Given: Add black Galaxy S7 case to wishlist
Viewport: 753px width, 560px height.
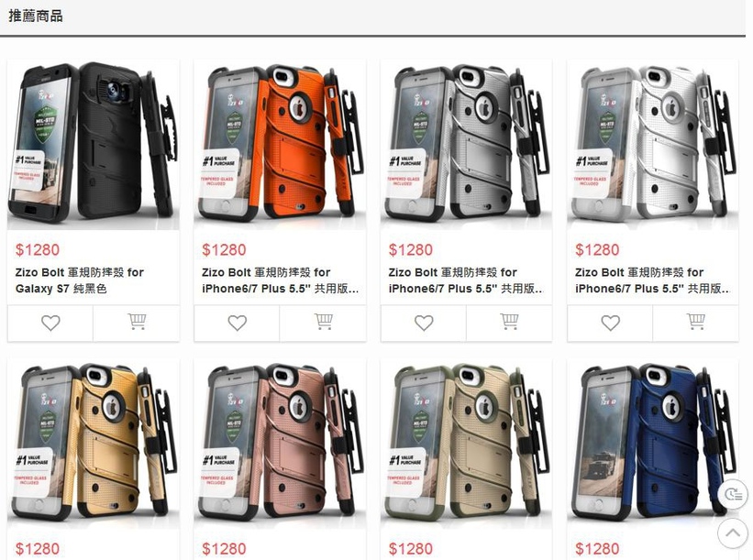Looking at the screenshot, I should click(x=50, y=323).
